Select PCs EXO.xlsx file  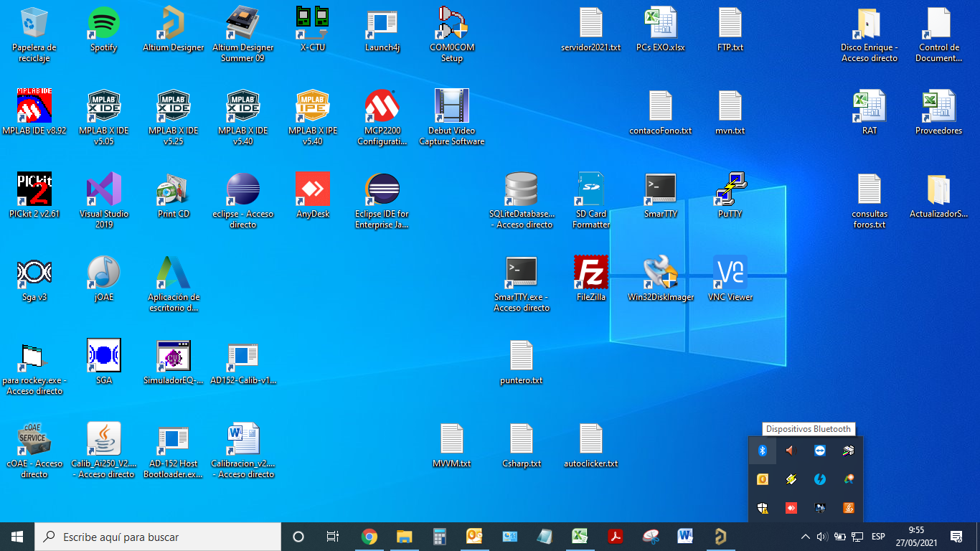661,29
